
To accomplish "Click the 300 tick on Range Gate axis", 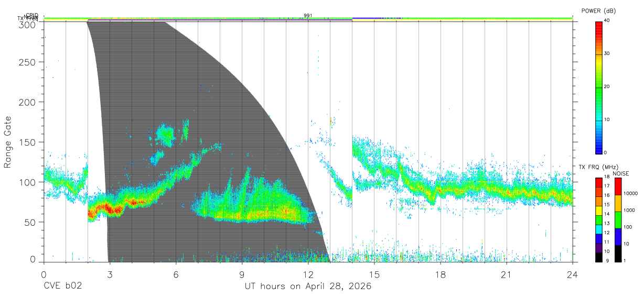I will coord(27,24).
